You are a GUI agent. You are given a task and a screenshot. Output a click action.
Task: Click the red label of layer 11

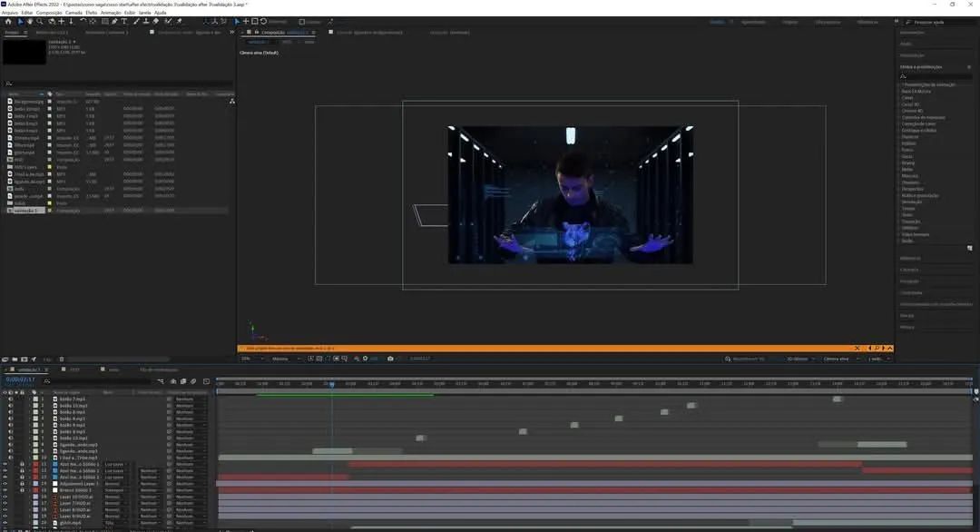35,465
